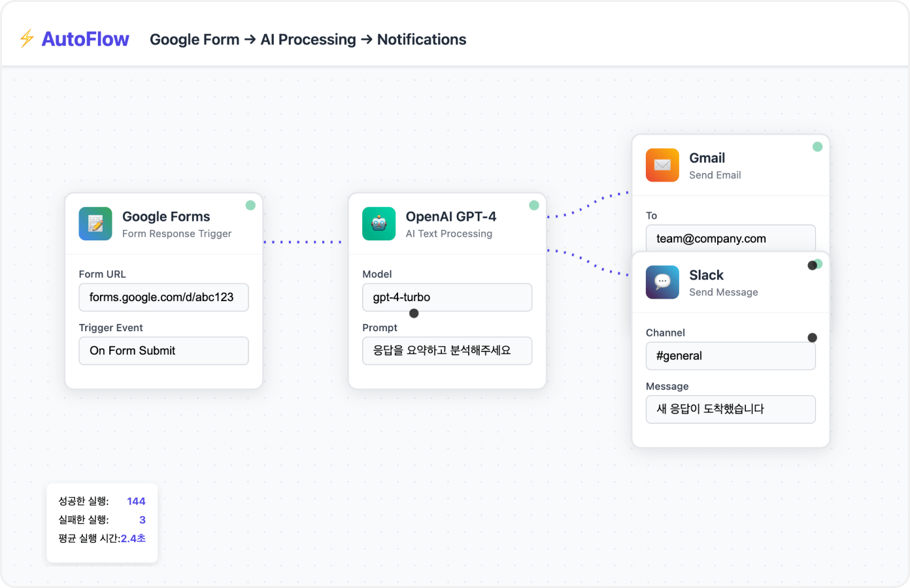Click the green status dot on Gmail node
This screenshot has width=910, height=588.
pyautogui.click(x=817, y=147)
